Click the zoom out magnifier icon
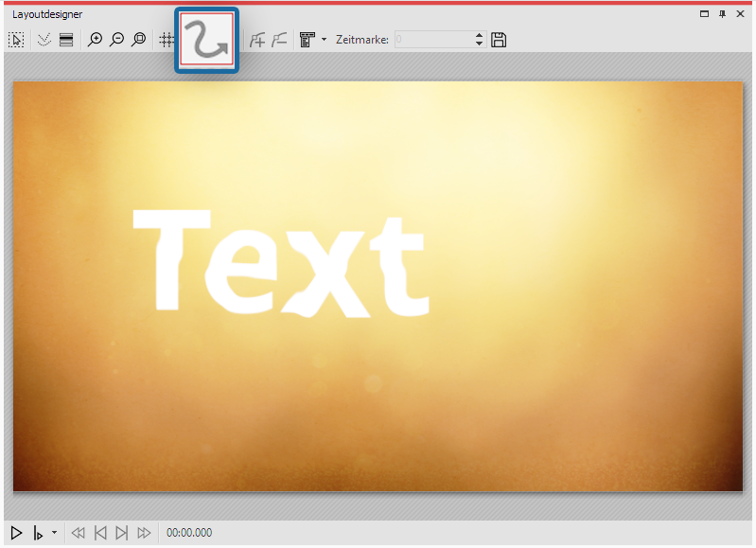756x548 pixels. 116,40
